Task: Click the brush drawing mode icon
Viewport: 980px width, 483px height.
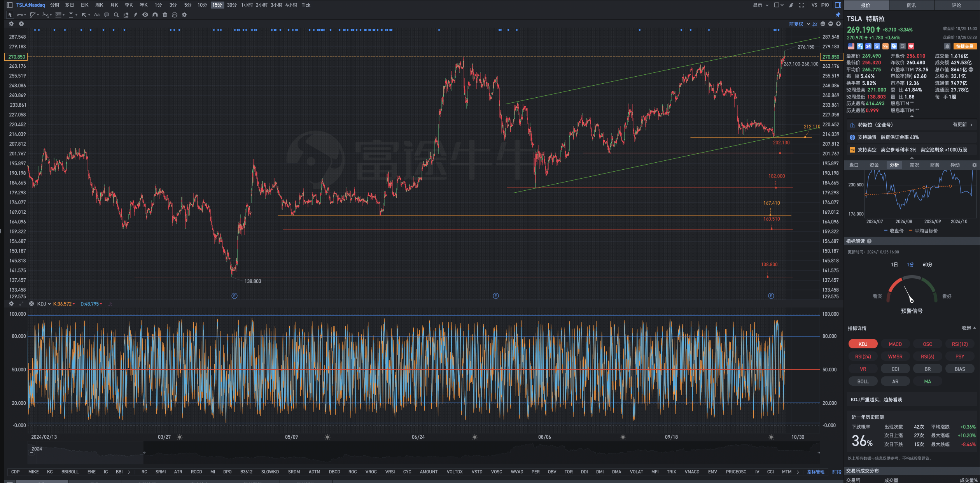Action: click(x=791, y=5)
